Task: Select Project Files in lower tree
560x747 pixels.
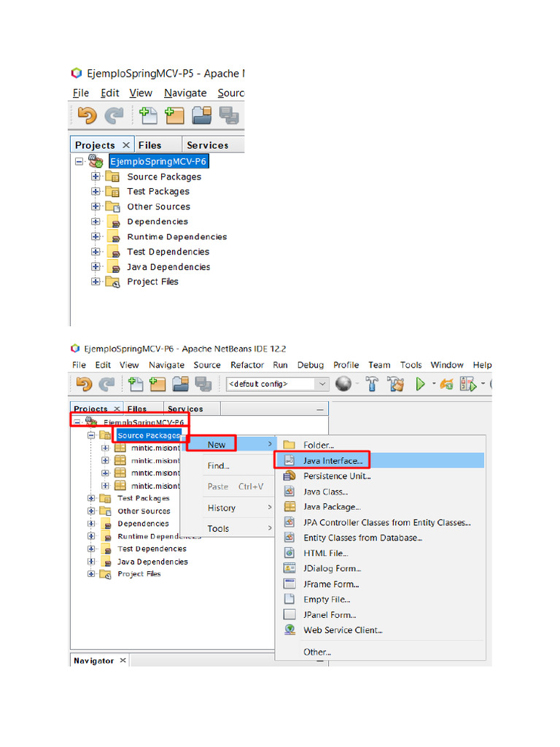Action: [139, 574]
